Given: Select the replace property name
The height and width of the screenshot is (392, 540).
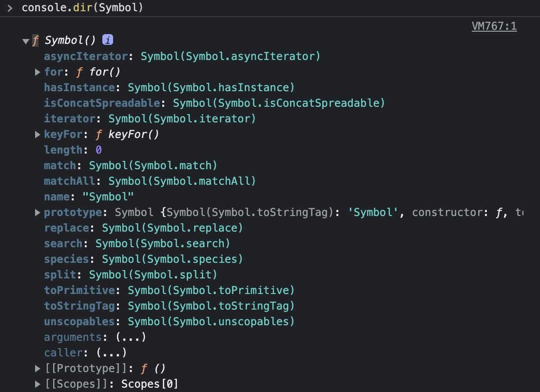Looking at the screenshot, I should tap(66, 228).
